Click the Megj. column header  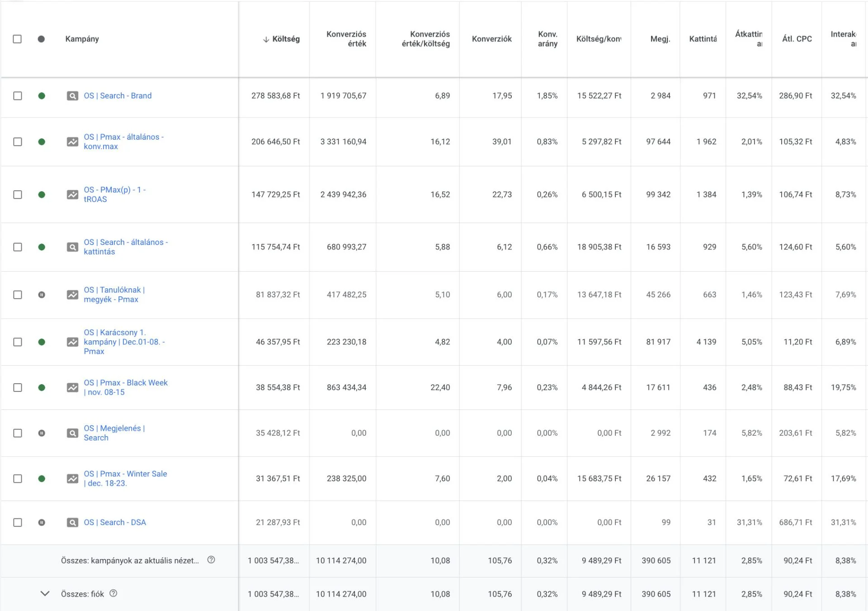coord(660,39)
